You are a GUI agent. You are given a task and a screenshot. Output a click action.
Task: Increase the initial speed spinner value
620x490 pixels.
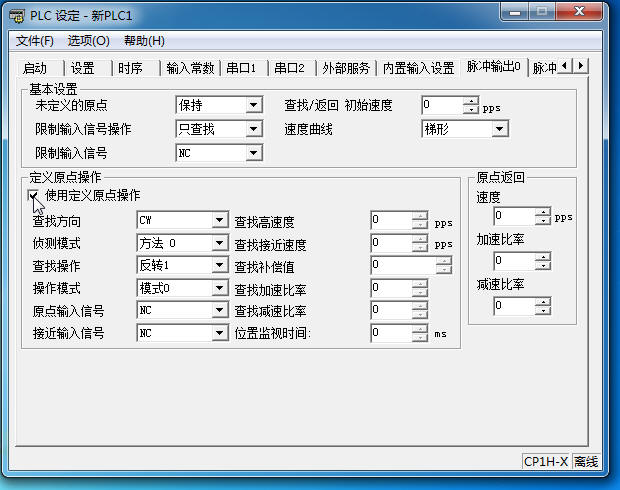coord(471,100)
